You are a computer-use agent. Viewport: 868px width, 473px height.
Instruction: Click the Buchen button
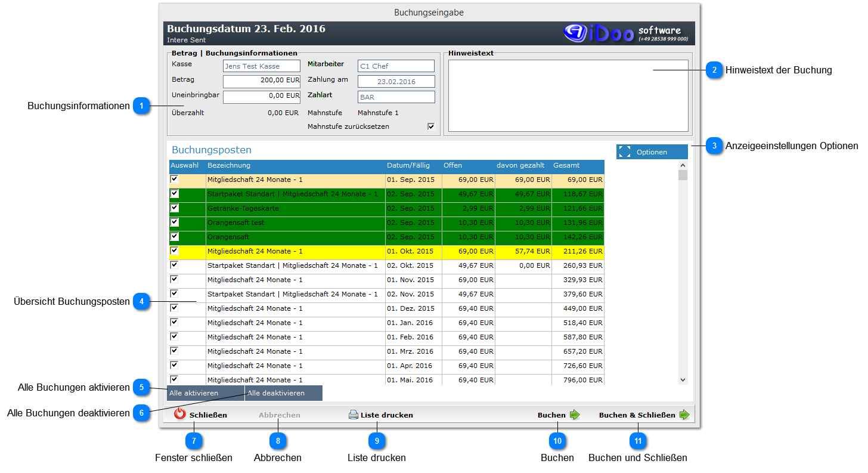(559, 415)
